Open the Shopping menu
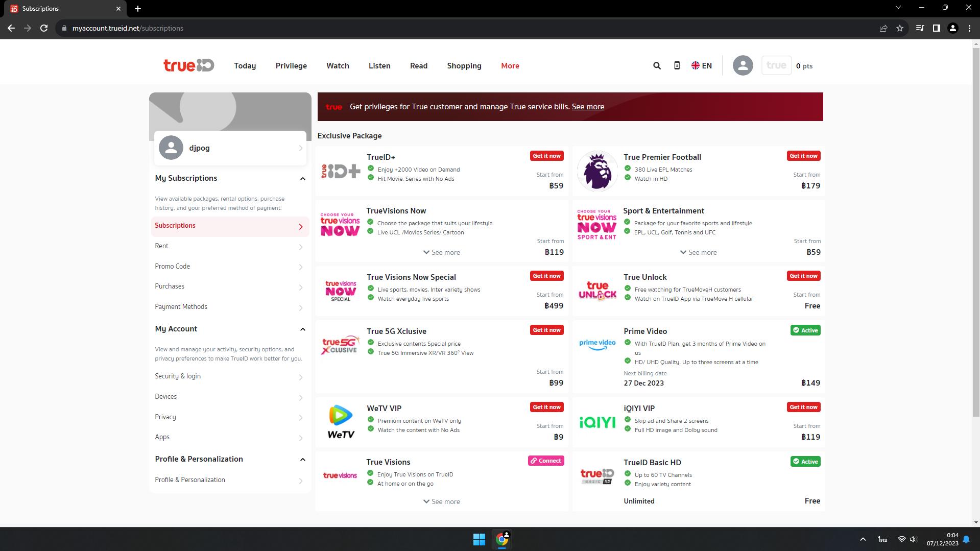This screenshot has width=980, height=551. coord(464,65)
